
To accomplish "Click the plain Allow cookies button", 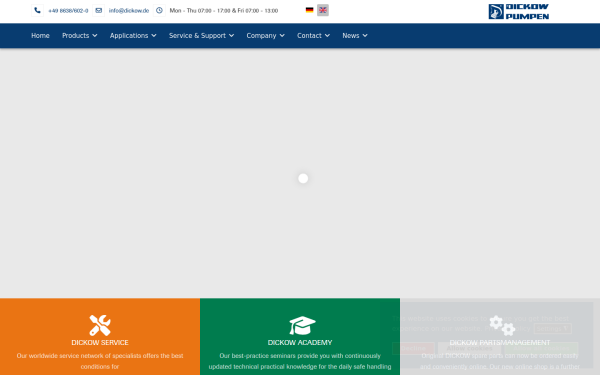I will point(470,348).
